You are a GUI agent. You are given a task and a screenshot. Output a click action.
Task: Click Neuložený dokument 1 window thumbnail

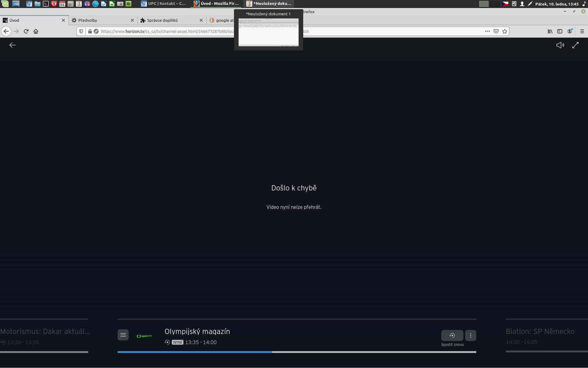pos(268,32)
